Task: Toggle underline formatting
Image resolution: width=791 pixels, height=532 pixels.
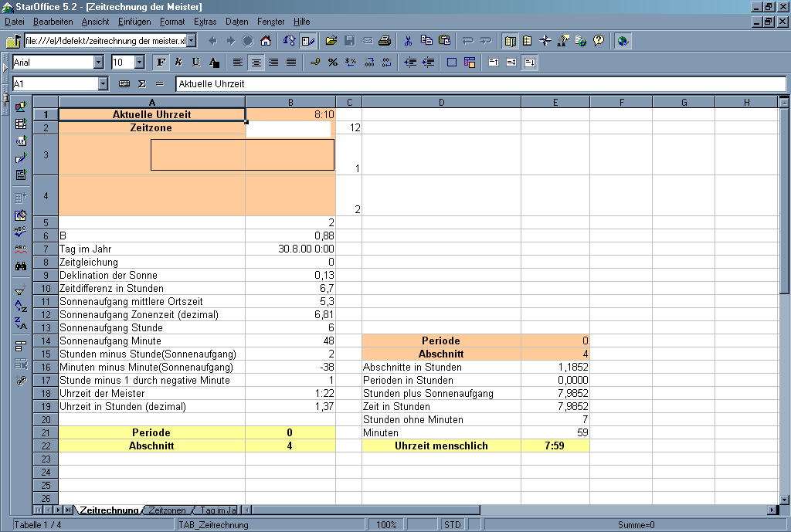Action: point(195,63)
